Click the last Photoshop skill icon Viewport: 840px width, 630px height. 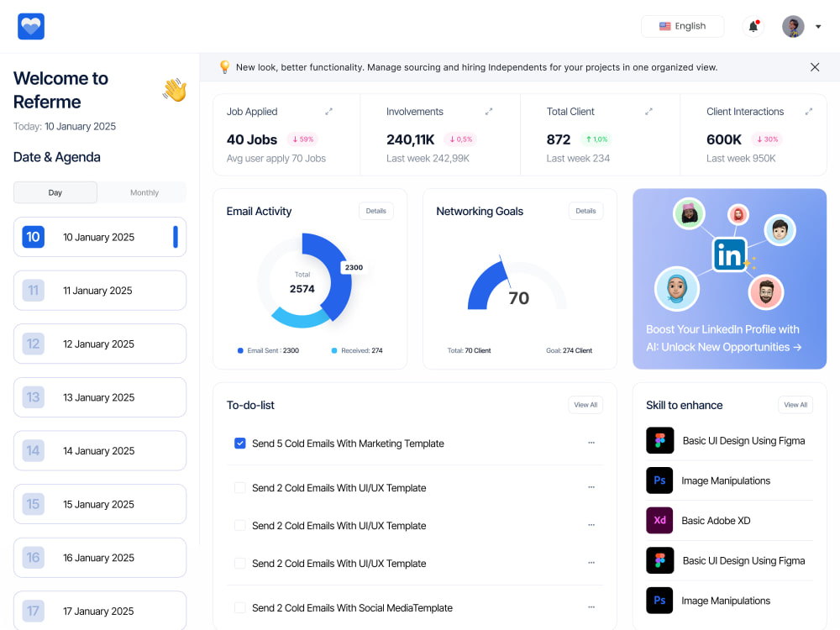click(x=659, y=601)
